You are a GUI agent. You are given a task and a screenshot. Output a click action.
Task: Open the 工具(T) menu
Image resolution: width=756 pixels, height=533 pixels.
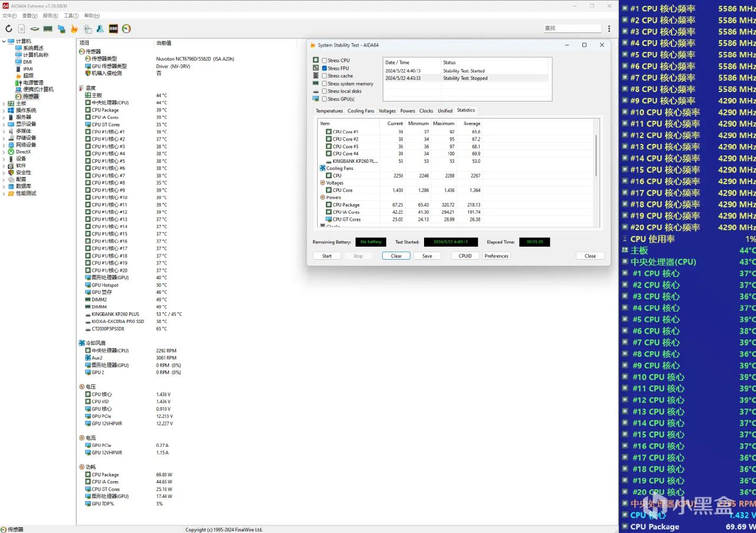(x=71, y=15)
